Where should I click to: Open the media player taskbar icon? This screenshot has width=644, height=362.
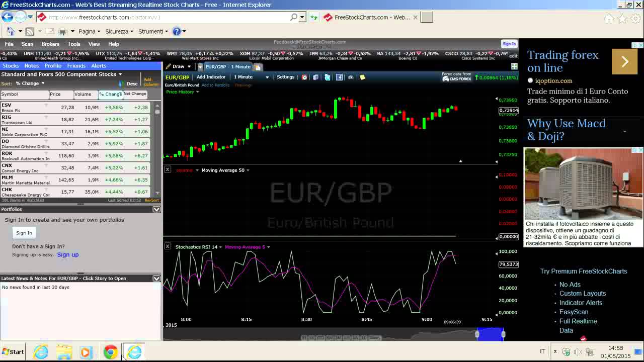85,352
